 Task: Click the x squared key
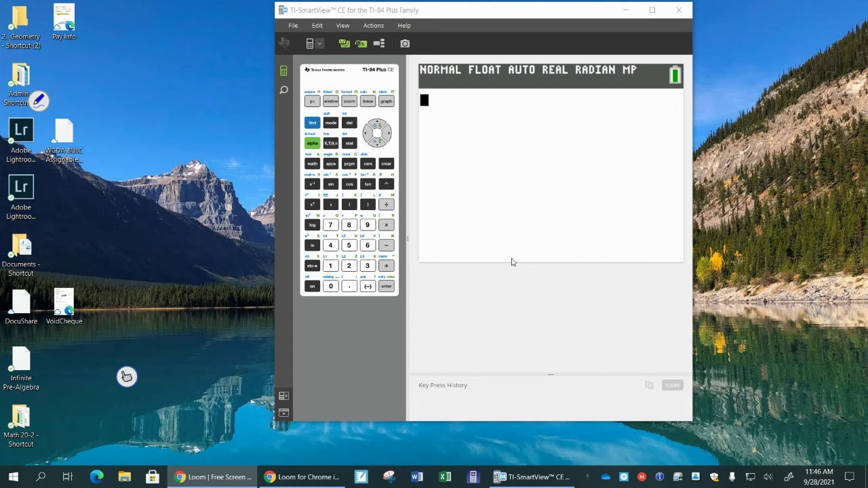click(312, 204)
